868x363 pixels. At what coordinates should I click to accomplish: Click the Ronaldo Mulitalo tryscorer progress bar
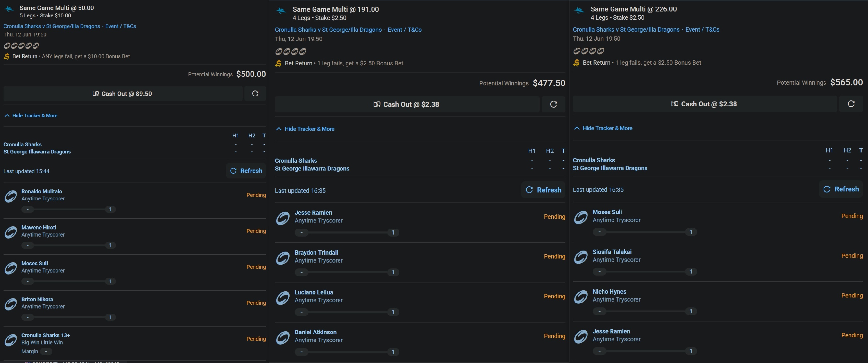tap(69, 210)
